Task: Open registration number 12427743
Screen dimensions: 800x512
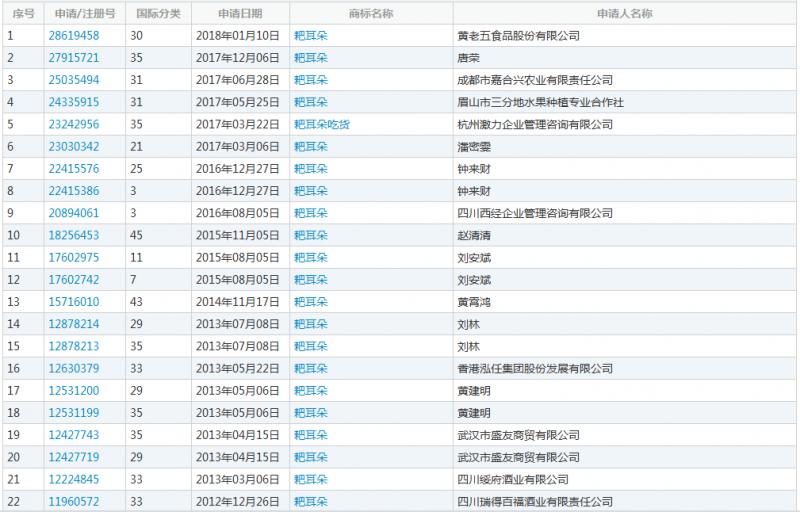Action: click(73, 435)
